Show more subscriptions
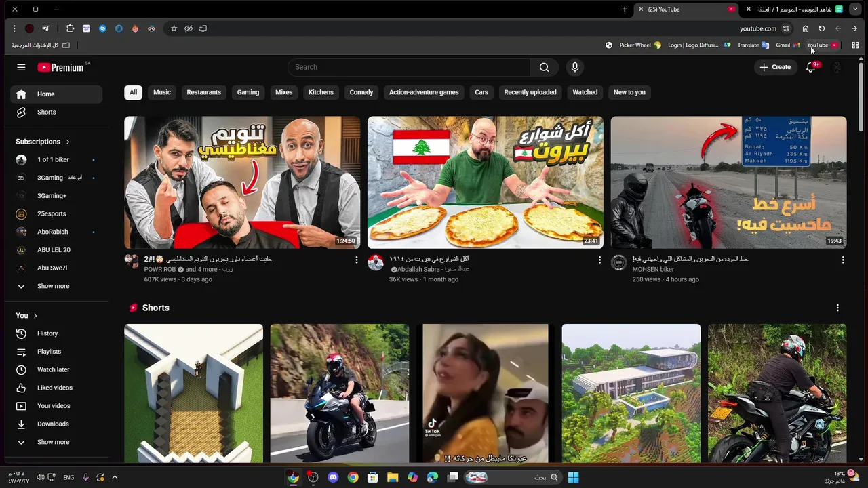 pos(56,286)
